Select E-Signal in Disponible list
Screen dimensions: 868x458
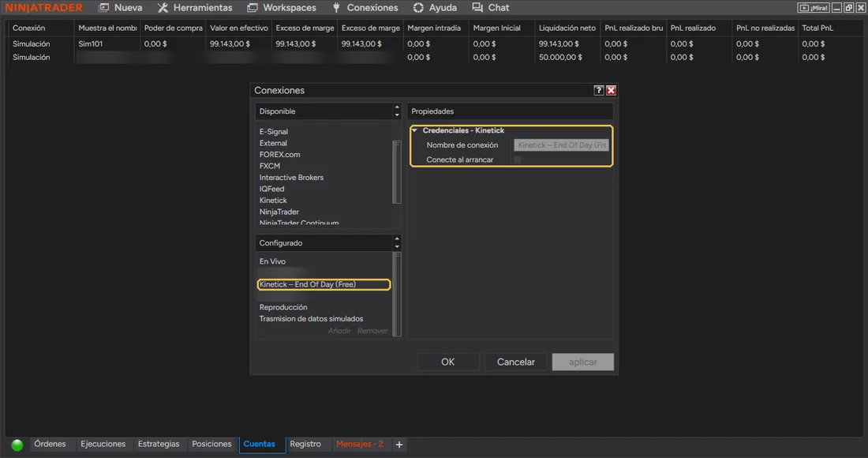tap(274, 132)
